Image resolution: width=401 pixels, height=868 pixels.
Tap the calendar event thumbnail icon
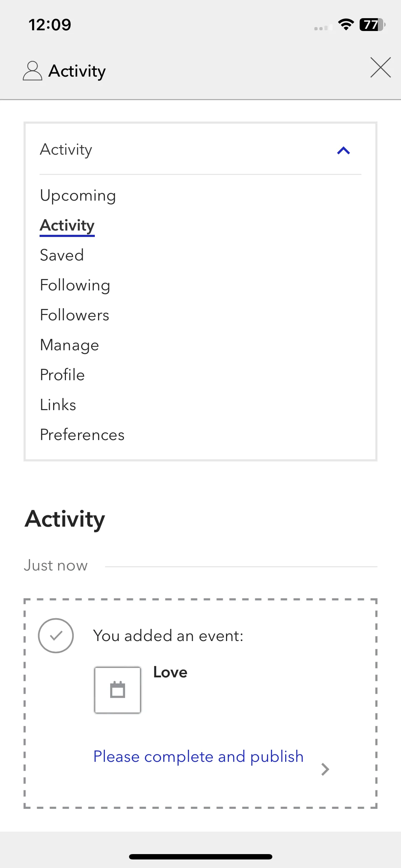(x=118, y=690)
